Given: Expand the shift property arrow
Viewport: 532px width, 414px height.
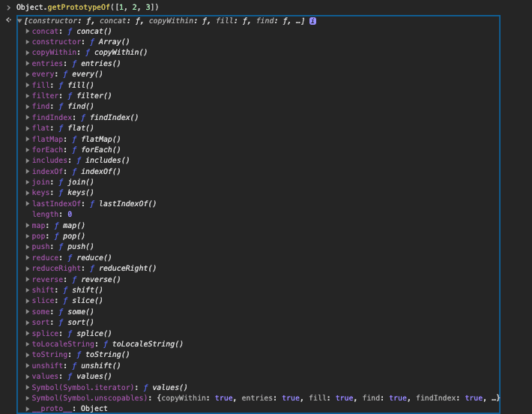Looking at the screenshot, I should 28,290.
